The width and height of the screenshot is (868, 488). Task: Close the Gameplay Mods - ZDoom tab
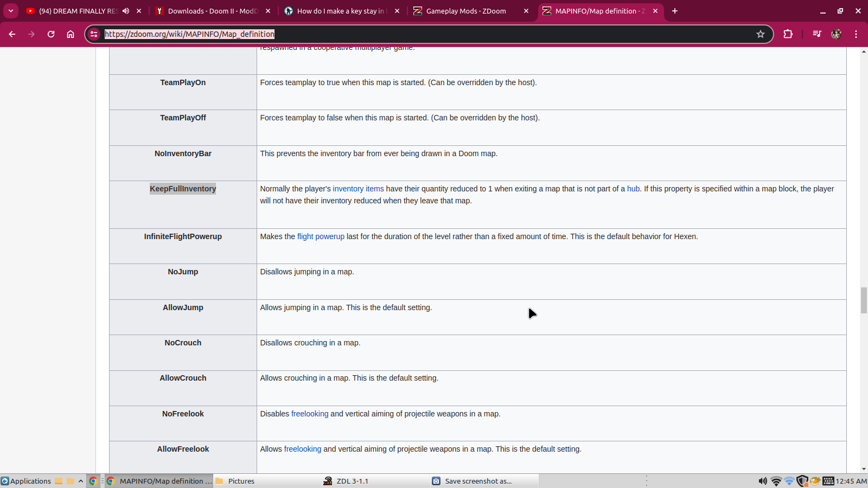526,11
